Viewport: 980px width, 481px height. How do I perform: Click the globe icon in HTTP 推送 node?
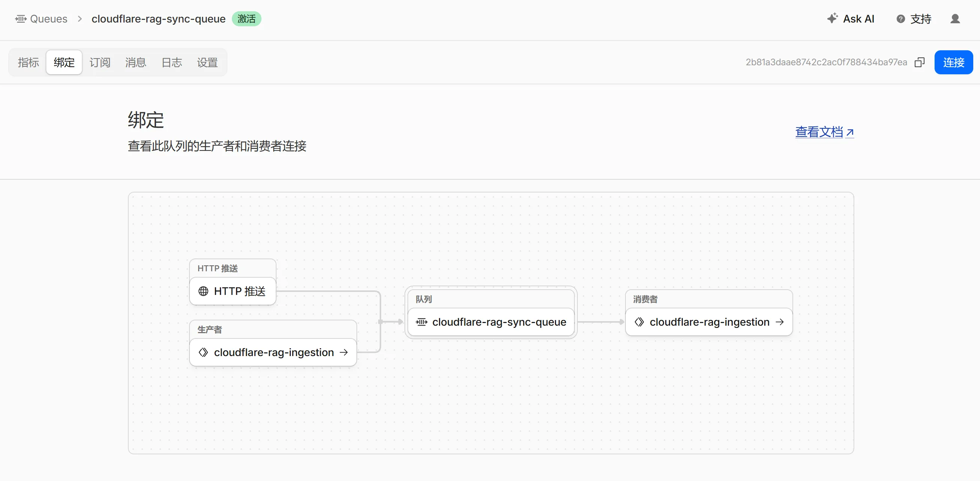[203, 291]
